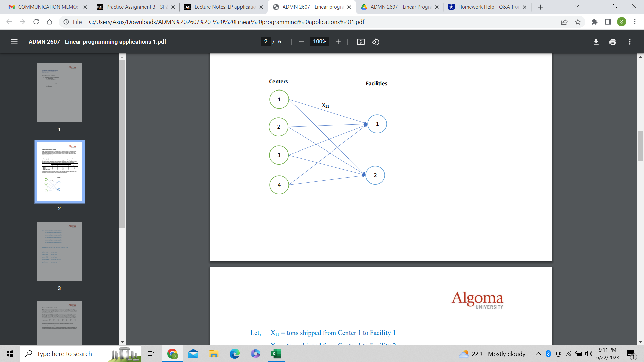Zoom out using the minus icon
Screen dimensions: 644x362
pyautogui.click(x=301, y=42)
